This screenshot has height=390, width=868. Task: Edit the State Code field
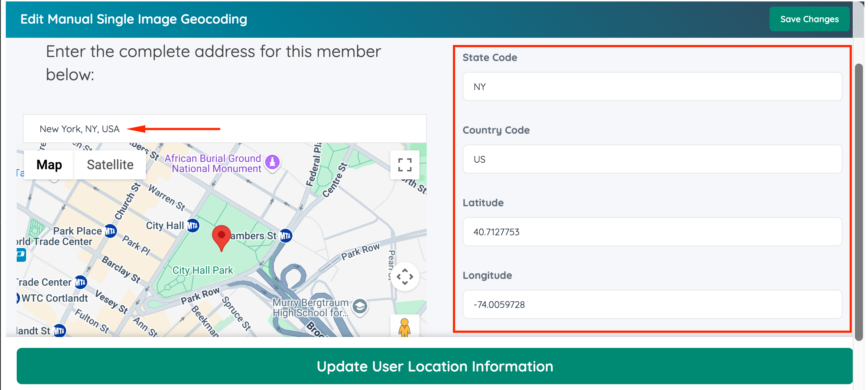tap(652, 86)
